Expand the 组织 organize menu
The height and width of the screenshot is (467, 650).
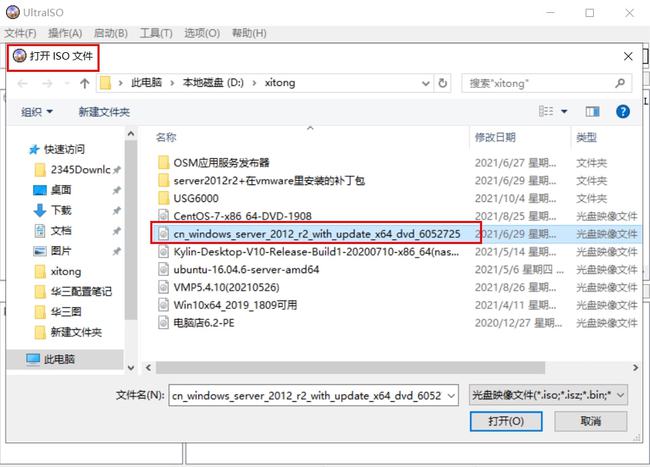37,112
